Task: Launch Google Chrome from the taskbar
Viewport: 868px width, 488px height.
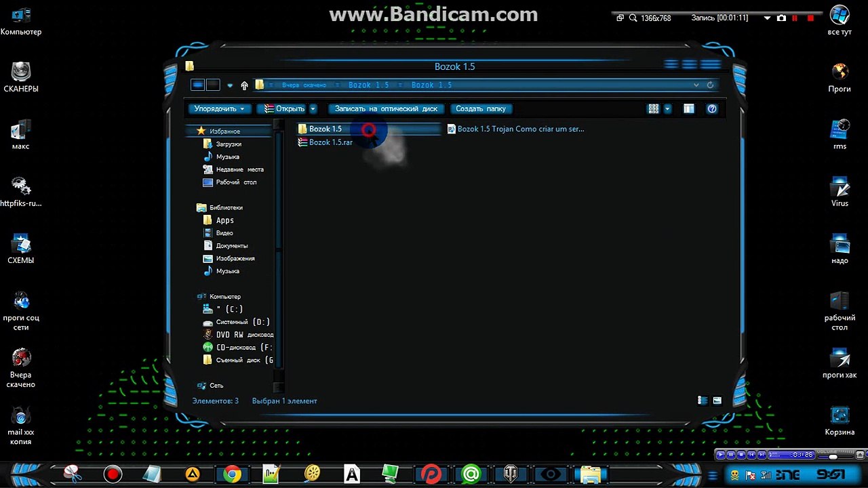Action: tap(232, 474)
